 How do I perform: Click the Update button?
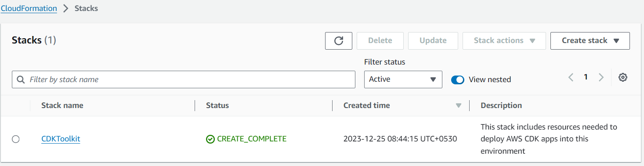pos(433,41)
